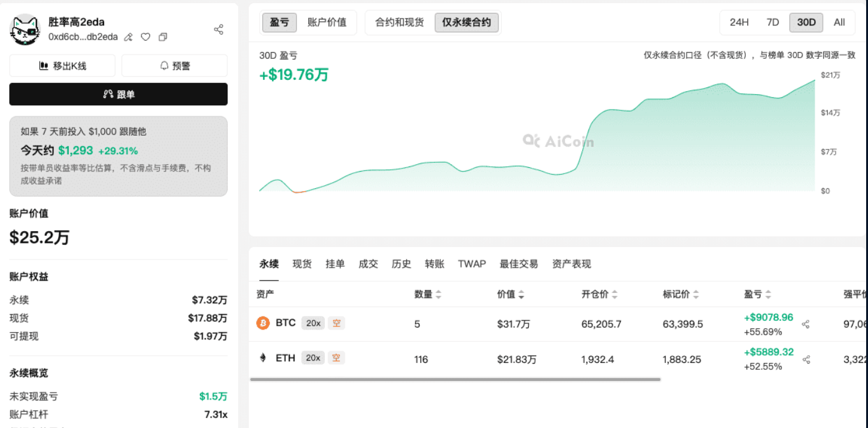Select 合约和现货 scope

(x=399, y=22)
